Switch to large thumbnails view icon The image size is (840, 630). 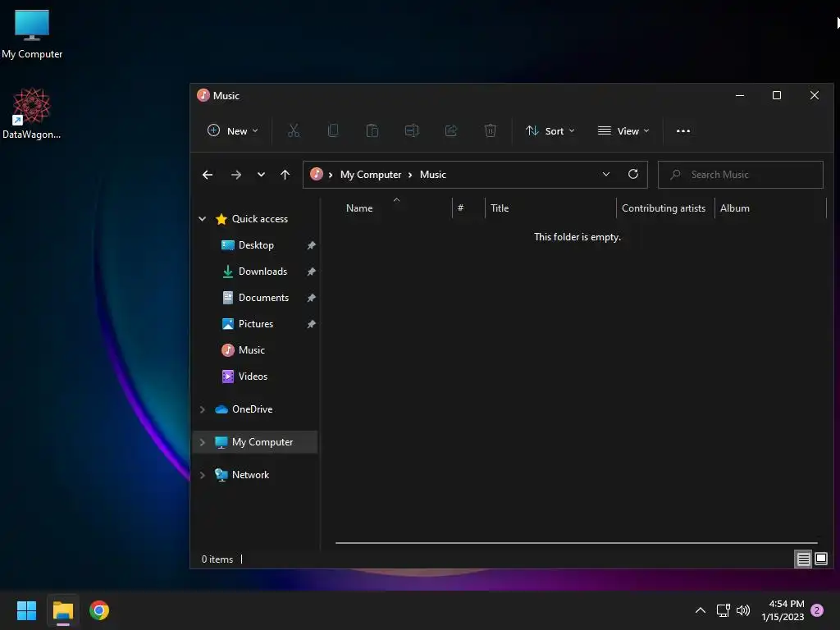pyautogui.click(x=820, y=559)
